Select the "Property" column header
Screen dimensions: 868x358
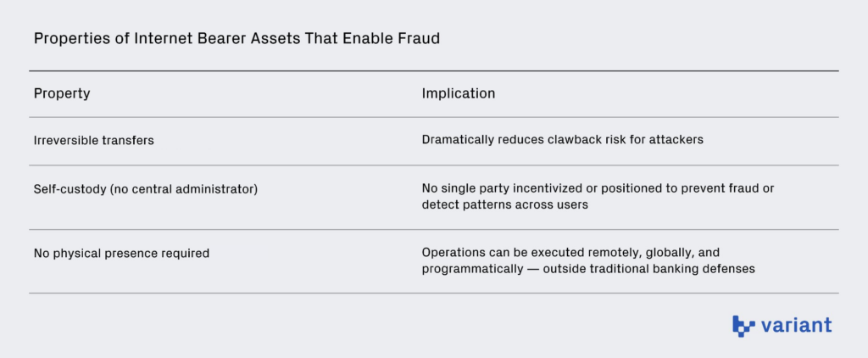(62, 93)
